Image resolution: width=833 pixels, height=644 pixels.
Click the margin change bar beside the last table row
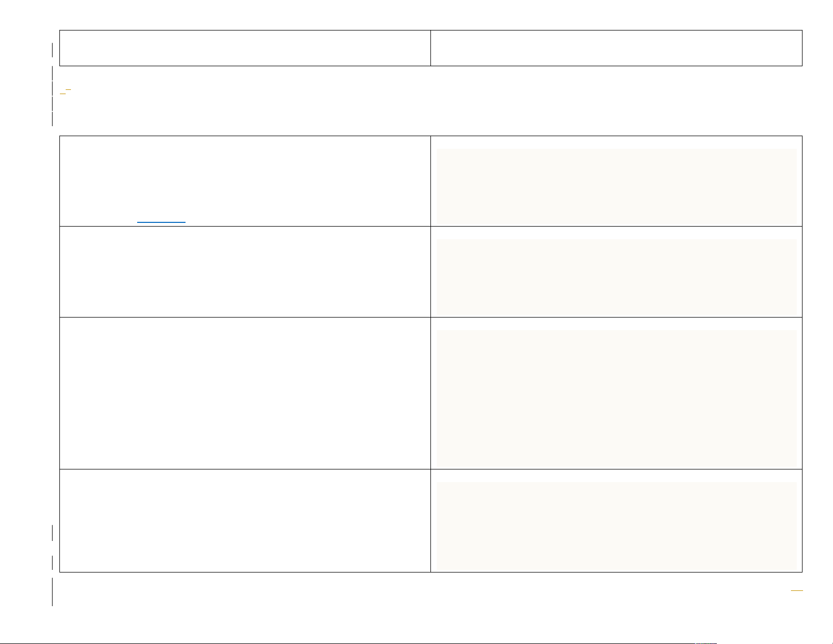click(53, 532)
